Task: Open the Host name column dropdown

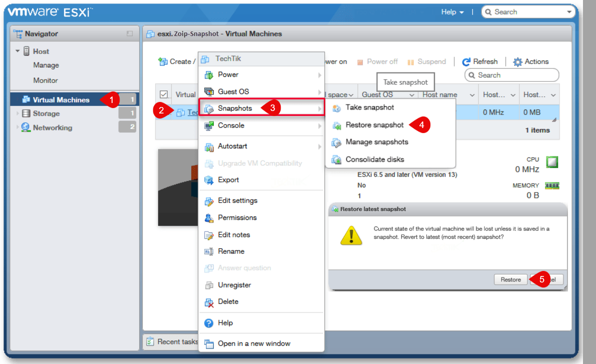Action: coord(472,95)
